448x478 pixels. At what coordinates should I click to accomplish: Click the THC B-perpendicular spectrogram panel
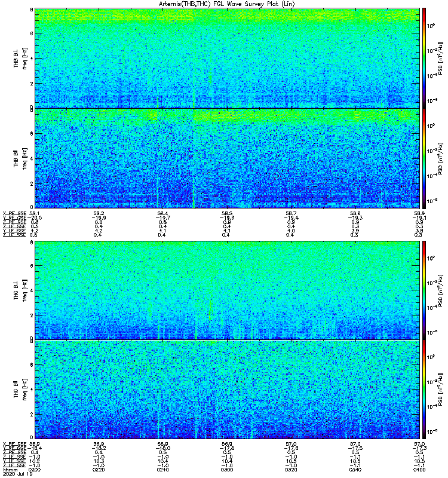[227, 290]
